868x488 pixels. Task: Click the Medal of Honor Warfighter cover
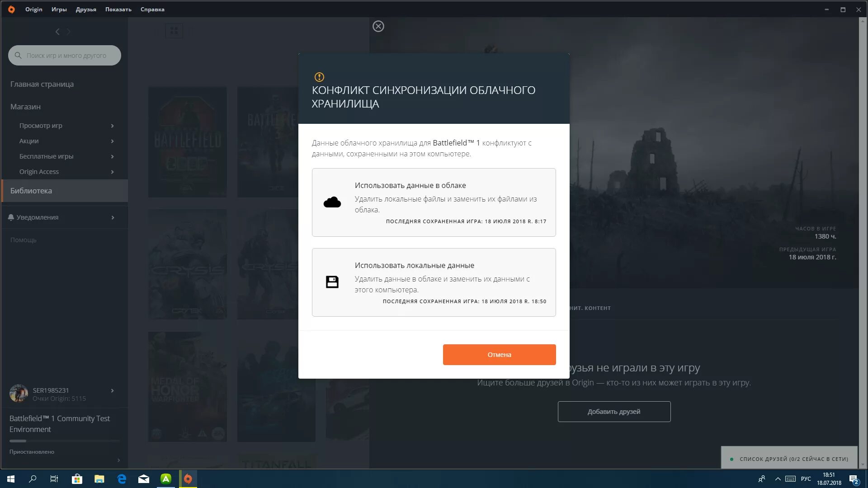[188, 387]
